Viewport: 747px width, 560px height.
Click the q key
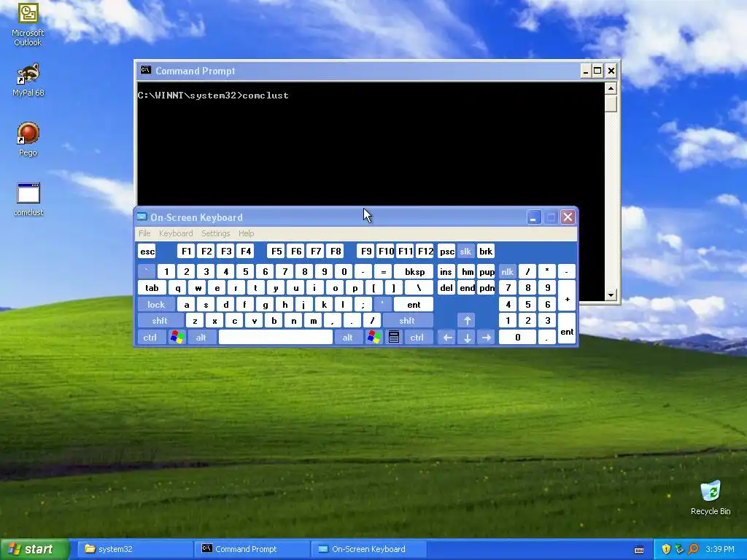178,287
